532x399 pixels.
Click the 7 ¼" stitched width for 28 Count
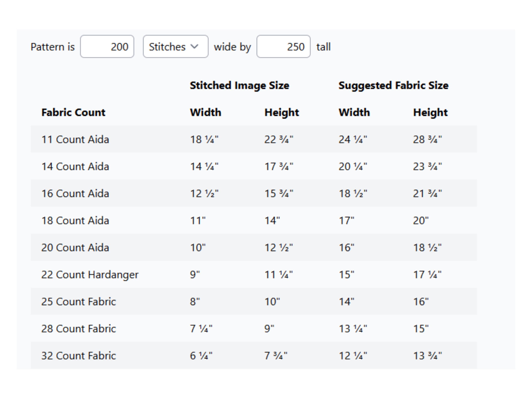(x=201, y=329)
